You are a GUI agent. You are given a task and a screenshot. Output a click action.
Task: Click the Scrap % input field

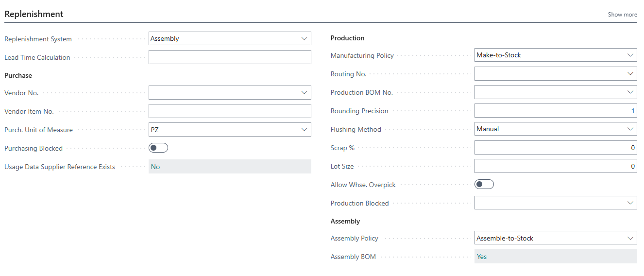[555, 148]
